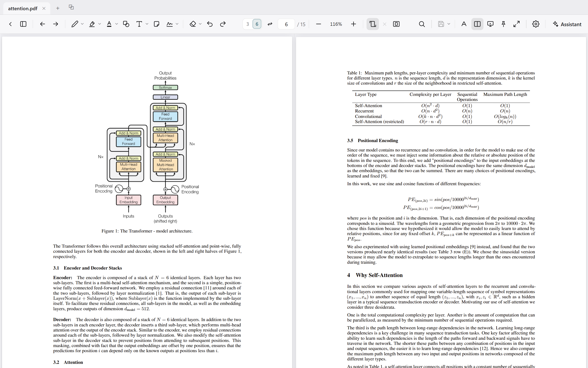588x368 pixels.
Task: Click the page number input field
Action: (286, 24)
